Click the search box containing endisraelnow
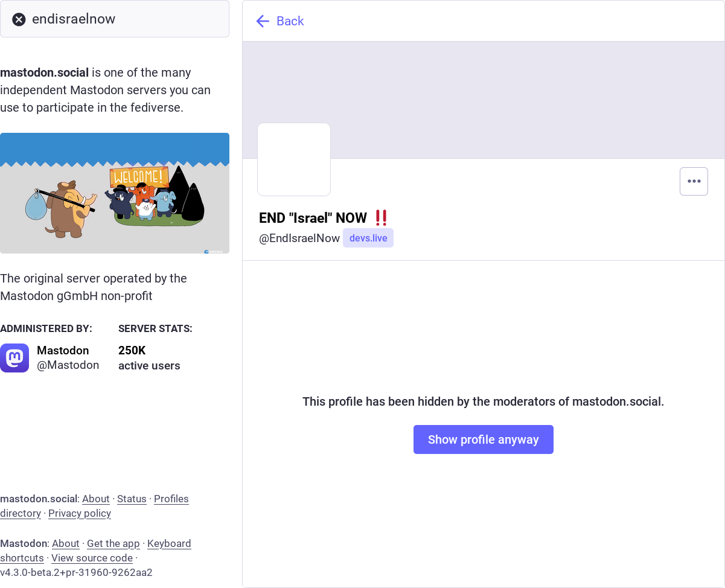This screenshot has width=725, height=588. 121,19
